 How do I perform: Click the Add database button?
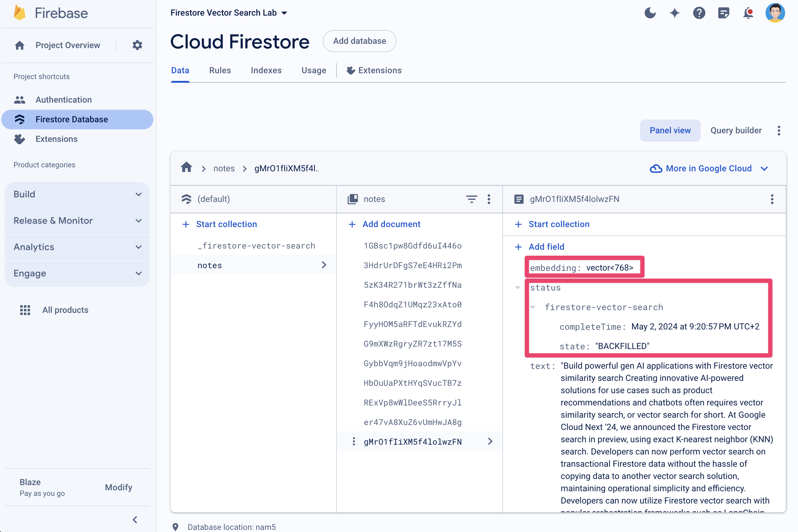pyautogui.click(x=359, y=41)
